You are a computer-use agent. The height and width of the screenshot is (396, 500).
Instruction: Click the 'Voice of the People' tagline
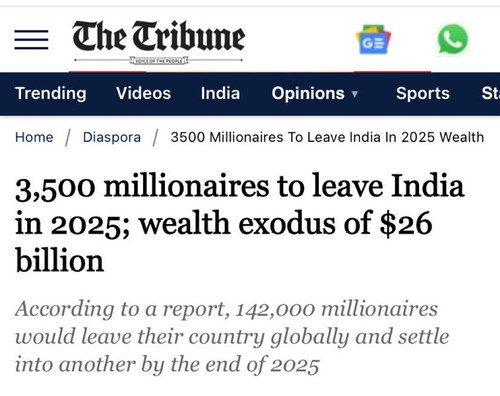[159, 61]
